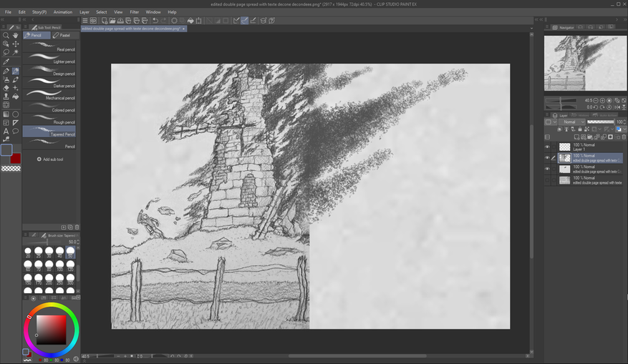Toggle the third layer's selection checkbox

[x=554, y=169]
